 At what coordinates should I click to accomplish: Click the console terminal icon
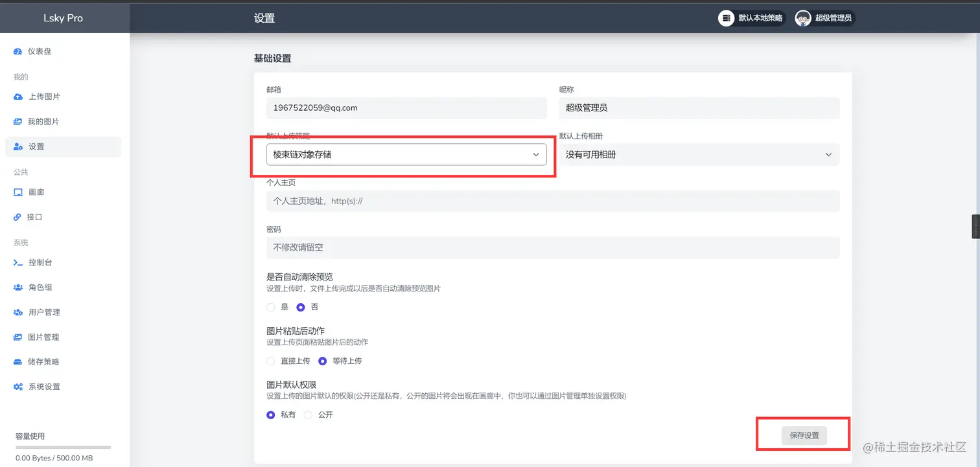coord(18,262)
